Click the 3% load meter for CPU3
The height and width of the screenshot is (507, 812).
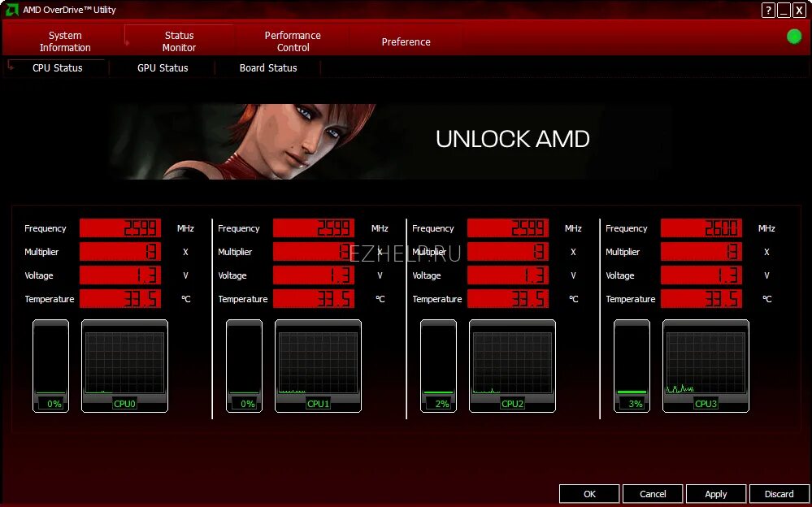632,366
